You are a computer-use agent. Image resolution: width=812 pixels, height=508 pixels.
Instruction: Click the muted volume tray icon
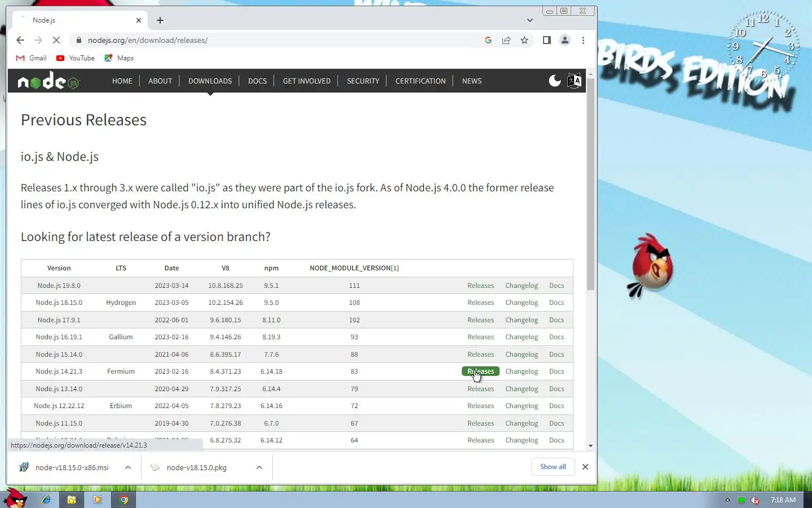(754, 500)
